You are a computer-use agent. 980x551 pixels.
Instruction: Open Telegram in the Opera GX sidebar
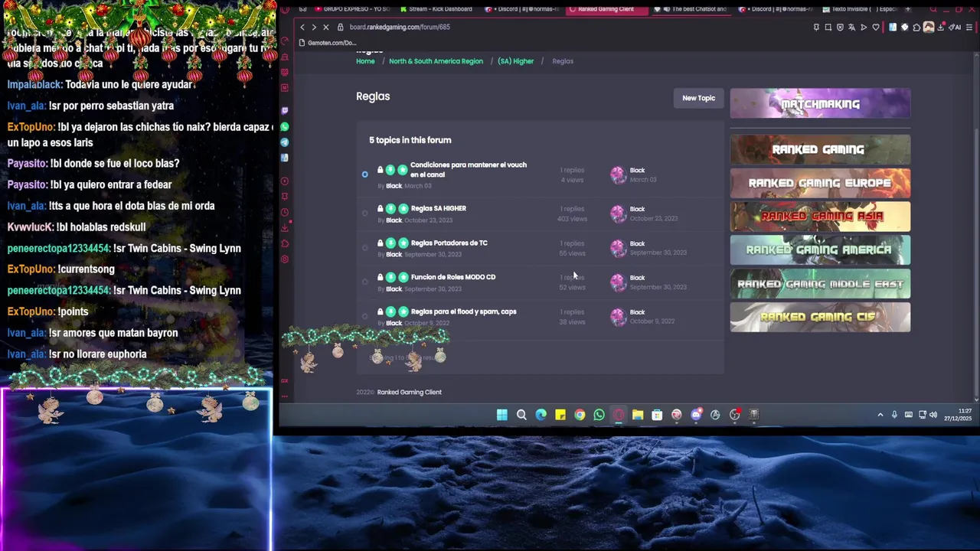point(285,142)
